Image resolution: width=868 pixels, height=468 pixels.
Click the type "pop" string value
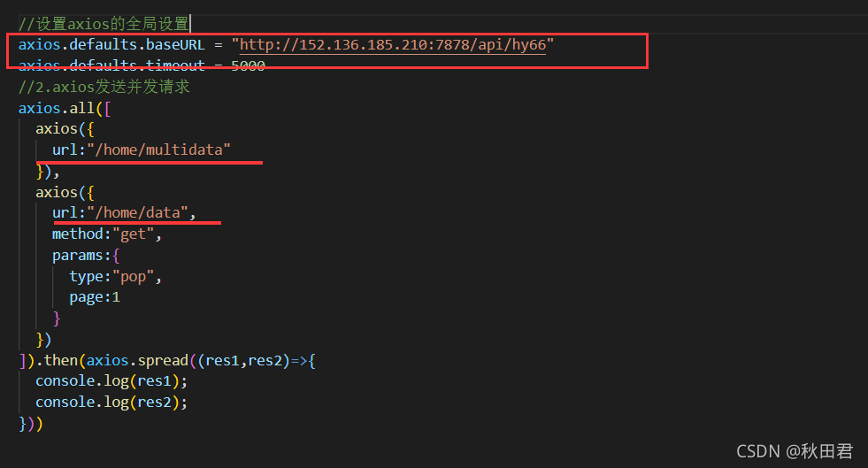pos(133,277)
